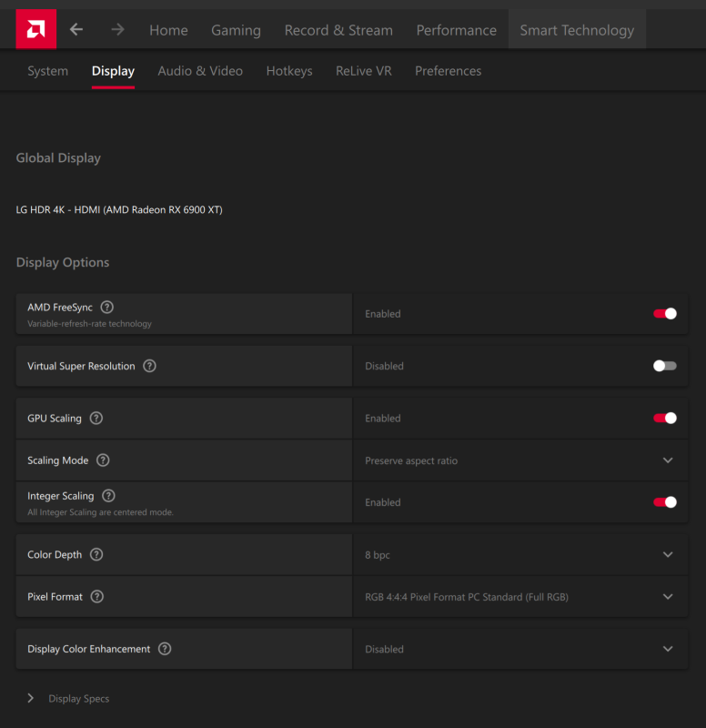Open the Pixel Format dropdown
Screen dimensions: 706x728
click(x=668, y=597)
